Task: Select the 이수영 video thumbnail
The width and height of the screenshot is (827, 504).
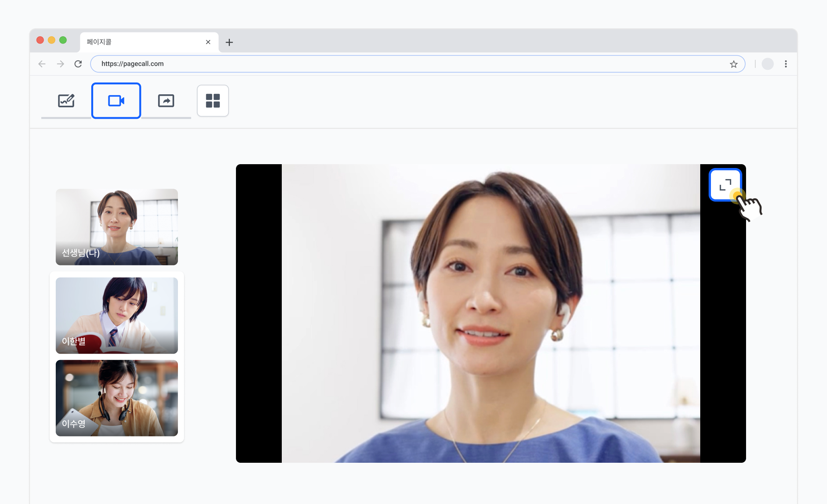Action: pyautogui.click(x=117, y=398)
